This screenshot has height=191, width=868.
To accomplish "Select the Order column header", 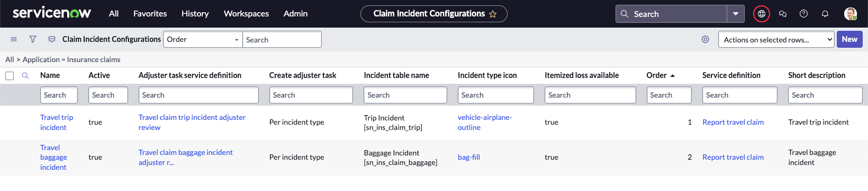I will point(656,76).
